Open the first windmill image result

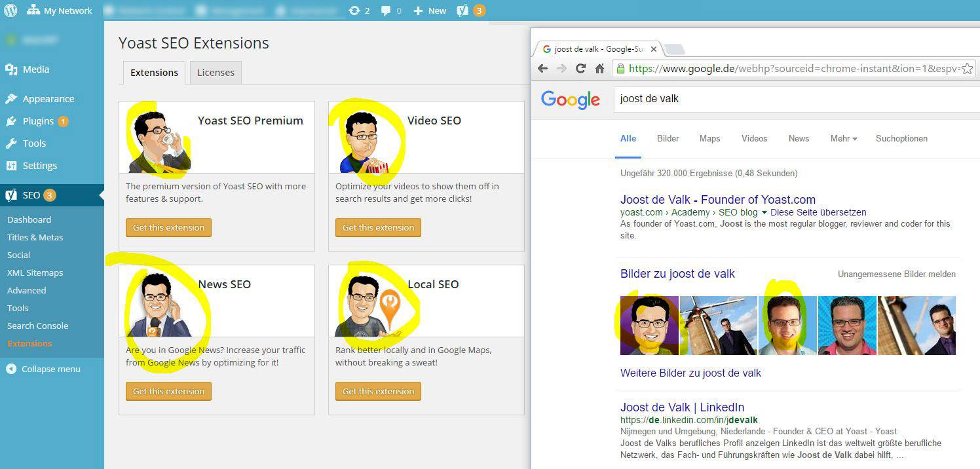(719, 326)
